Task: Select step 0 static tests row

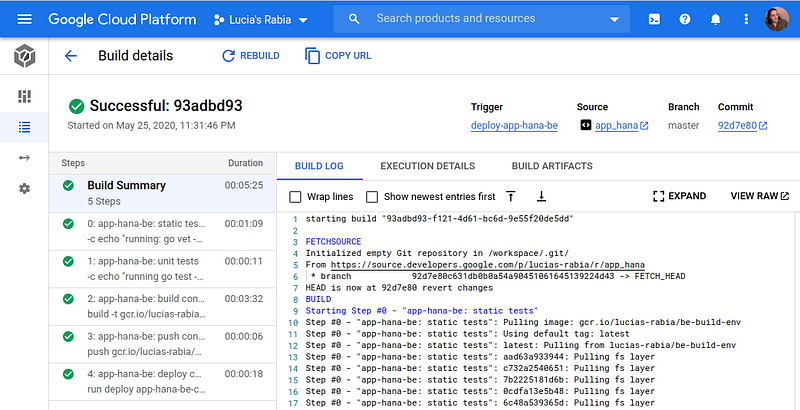Action: coord(162,232)
